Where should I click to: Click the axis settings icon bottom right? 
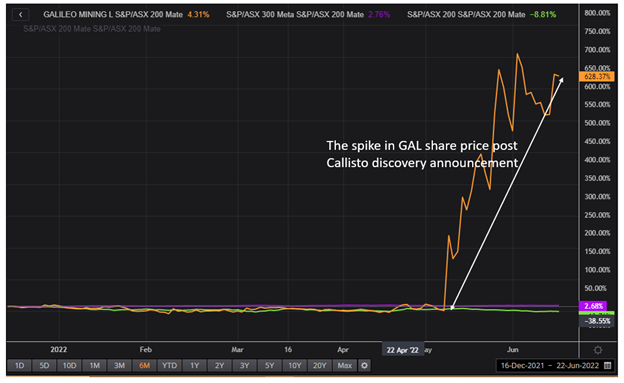(598, 350)
